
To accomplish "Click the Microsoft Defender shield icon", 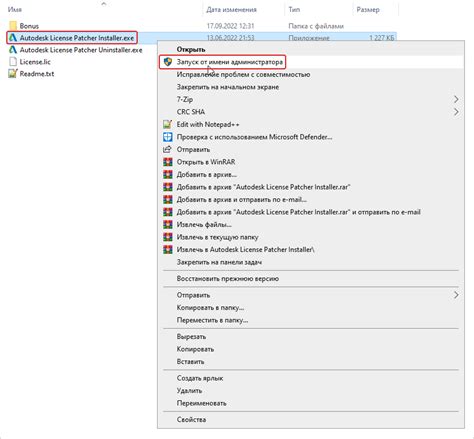I will pyautogui.click(x=168, y=137).
